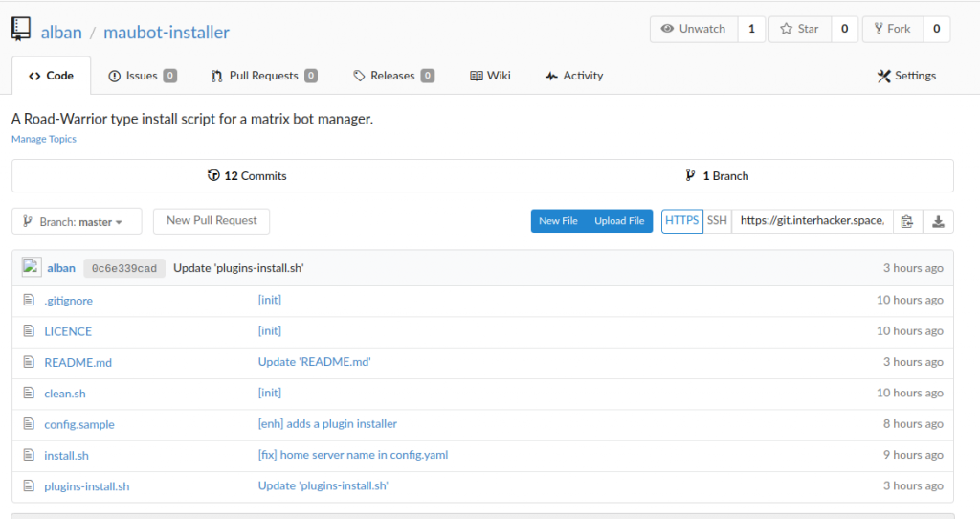This screenshot has height=519, width=980.
Task: Open the Branch: master dropdown
Action: tap(77, 221)
